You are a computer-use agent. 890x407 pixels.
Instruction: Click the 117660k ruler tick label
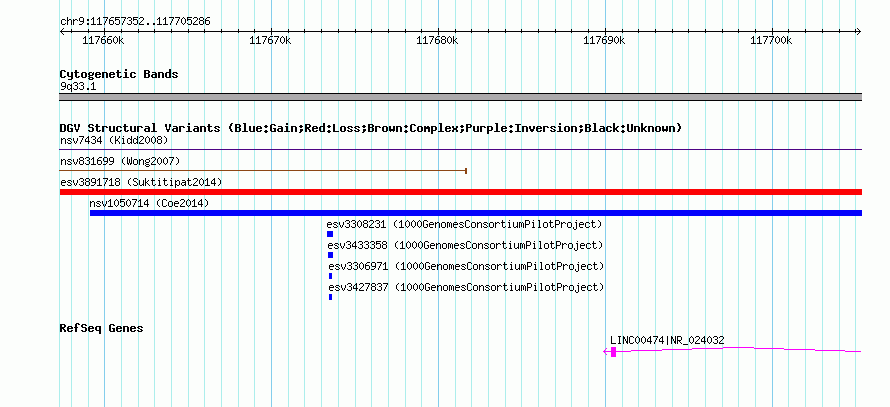(103, 40)
